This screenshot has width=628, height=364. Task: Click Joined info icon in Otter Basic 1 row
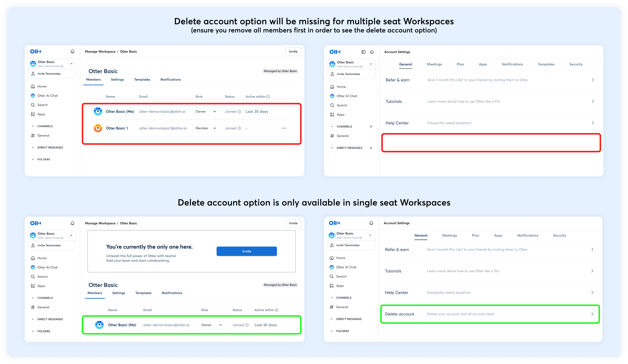coord(239,128)
